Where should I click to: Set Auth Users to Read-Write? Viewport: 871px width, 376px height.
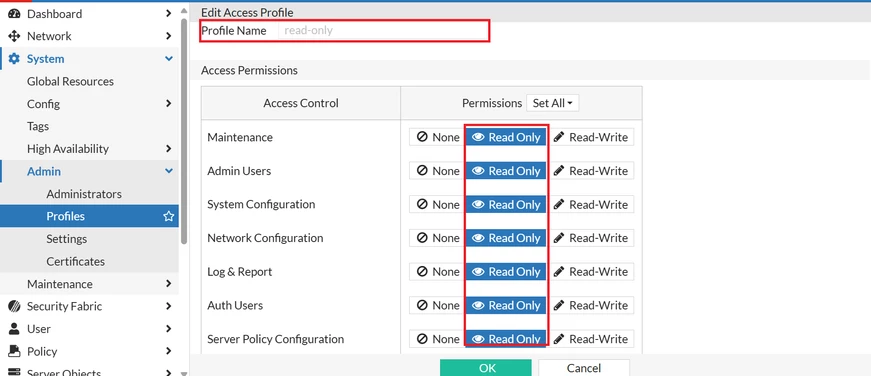point(590,305)
